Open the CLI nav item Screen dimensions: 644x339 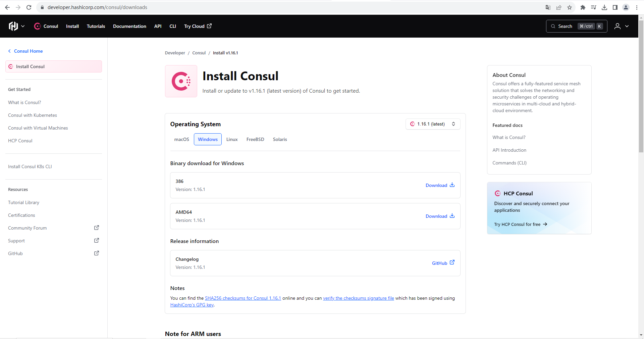[173, 26]
